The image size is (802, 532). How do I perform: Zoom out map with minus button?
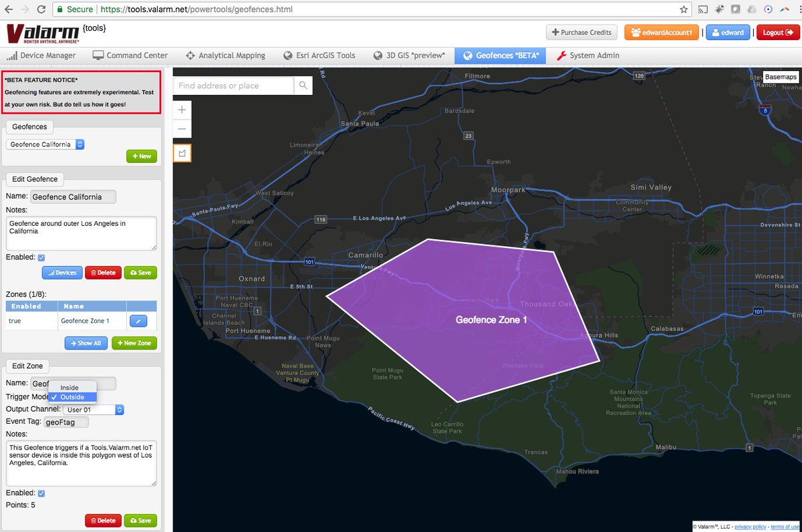point(182,128)
